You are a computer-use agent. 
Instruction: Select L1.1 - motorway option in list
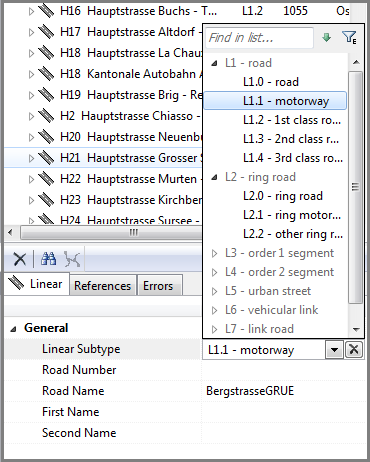coord(275,101)
